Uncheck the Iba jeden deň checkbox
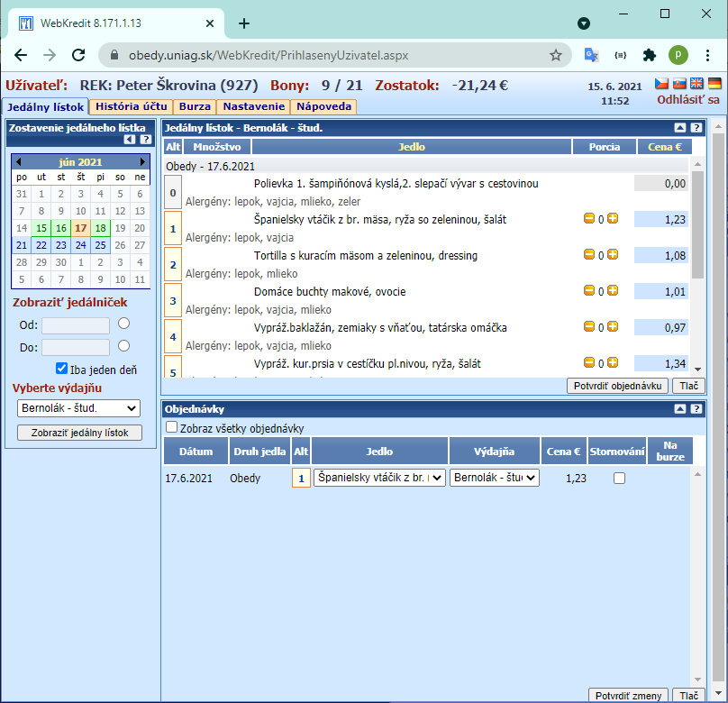This screenshot has height=703, width=728. point(61,369)
